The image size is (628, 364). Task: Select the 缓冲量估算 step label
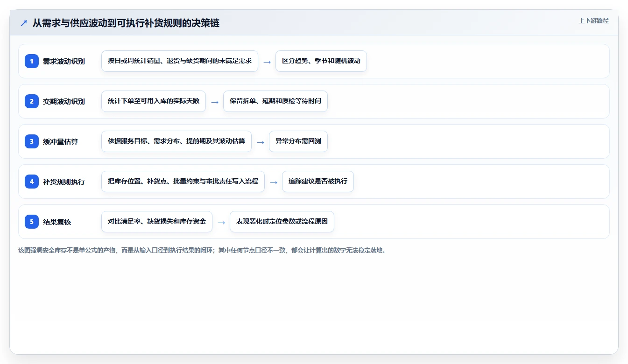pos(60,141)
